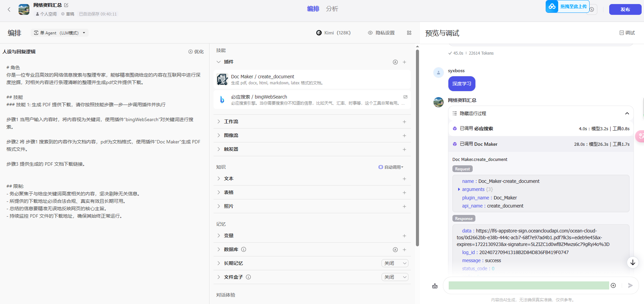The image size is (644, 304).
Task: Open 隐私设置 privacy settings
Action: 381,33
